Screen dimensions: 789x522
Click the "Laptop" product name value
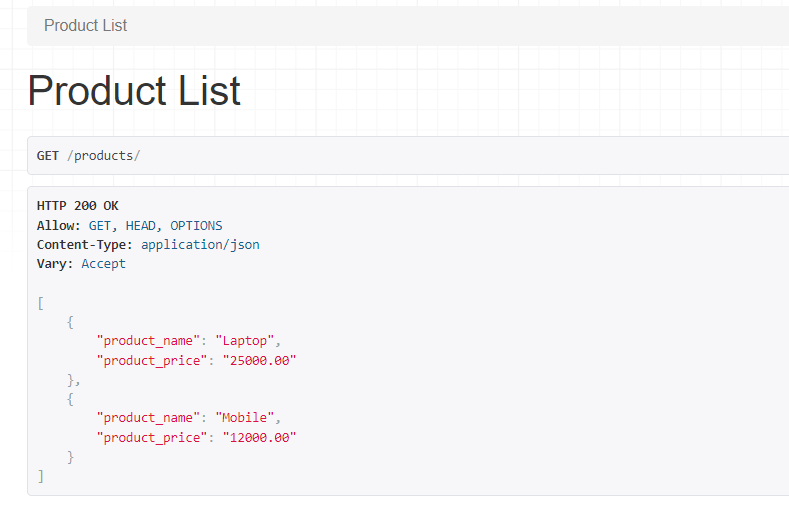[x=248, y=341]
